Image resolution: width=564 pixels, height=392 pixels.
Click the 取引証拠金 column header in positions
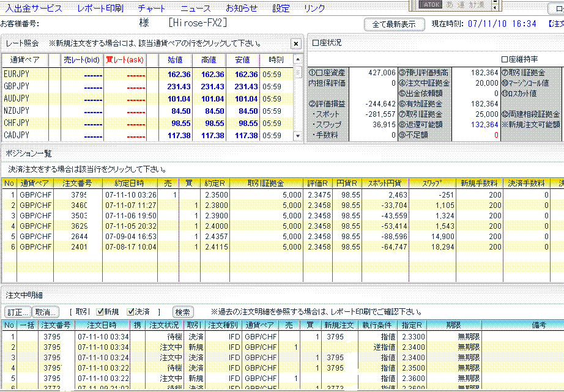click(x=266, y=183)
